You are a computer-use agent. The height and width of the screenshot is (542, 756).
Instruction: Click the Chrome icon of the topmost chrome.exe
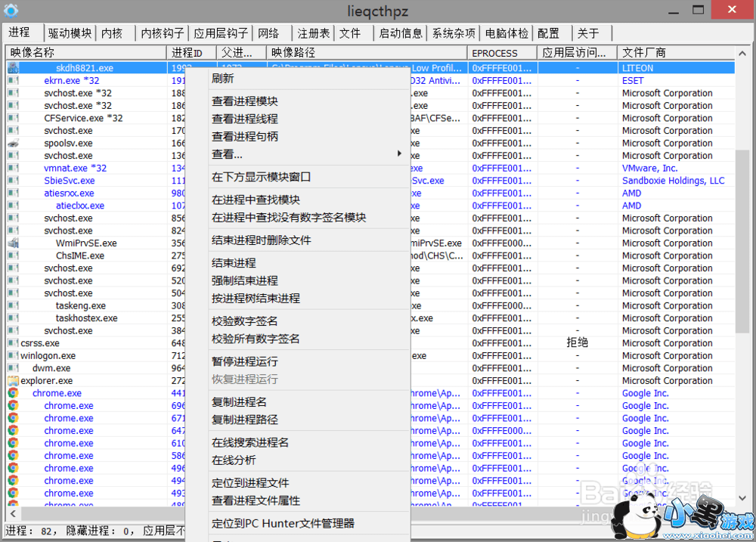coord(13,393)
